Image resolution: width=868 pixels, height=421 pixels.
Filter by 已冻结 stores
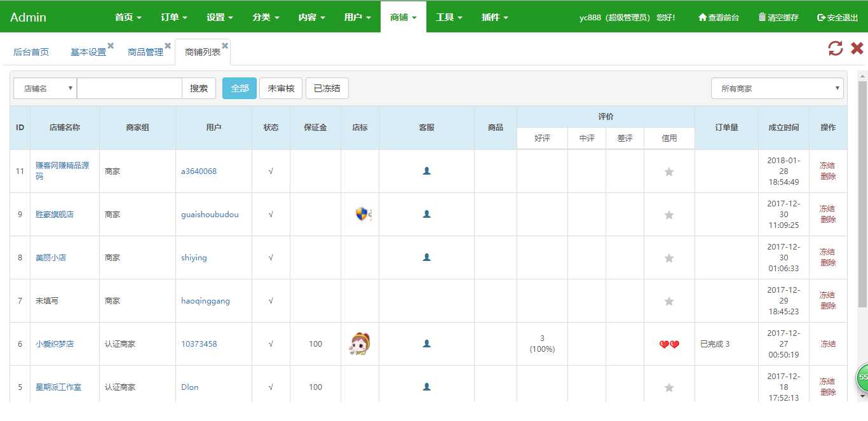tap(327, 88)
